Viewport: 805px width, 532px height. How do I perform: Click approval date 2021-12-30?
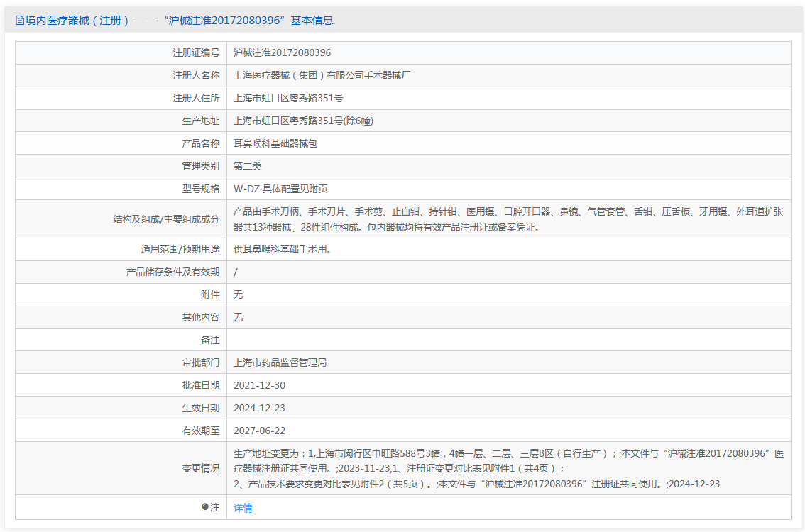pos(259,385)
